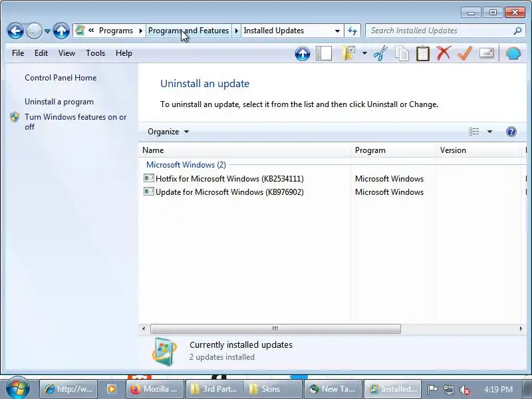Image resolution: width=532 pixels, height=399 pixels.
Task: Open media player taskbar icon
Action: coord(112,389)
